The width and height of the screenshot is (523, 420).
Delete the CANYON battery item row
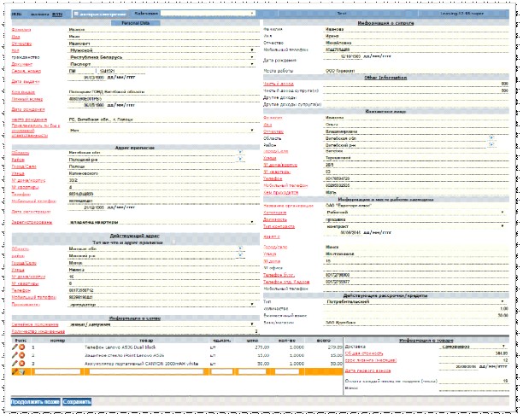coord(22,364)
